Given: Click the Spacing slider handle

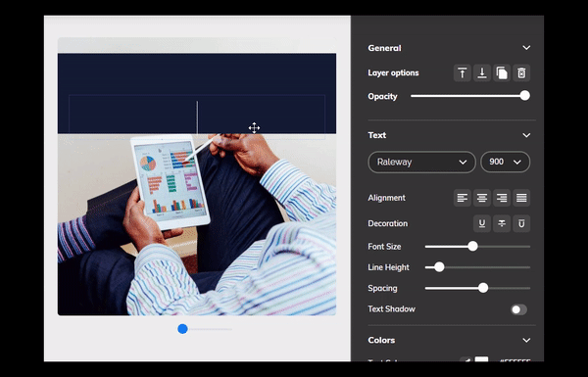Looking at the screenshot, I should [x=483, y=288].
